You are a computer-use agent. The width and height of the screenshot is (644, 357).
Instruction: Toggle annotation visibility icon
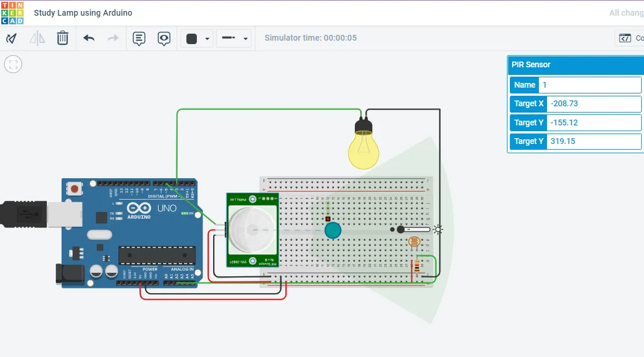point(163,38)
